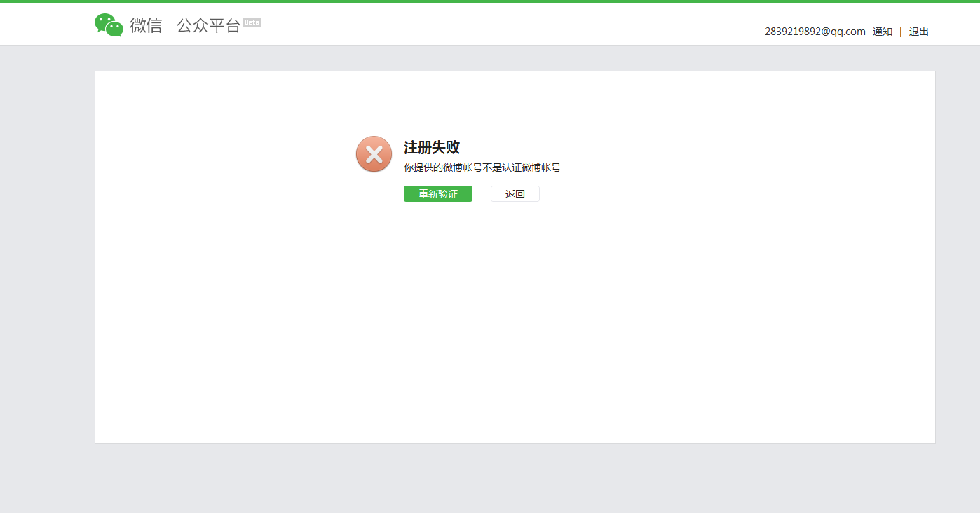Image resolution: width=980 pixels, height=513 pixels.
Task: Click the speech bubble in WeChat logo
Action: tap(104, 21)
